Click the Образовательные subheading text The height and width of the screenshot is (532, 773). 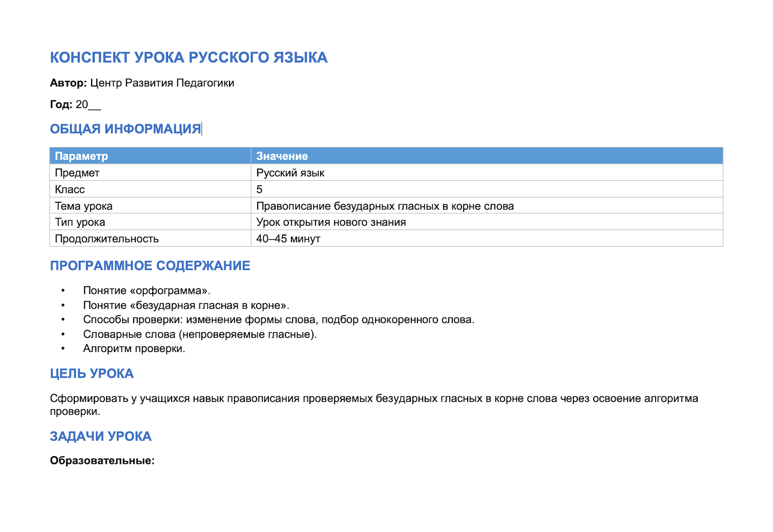[102, 461]
